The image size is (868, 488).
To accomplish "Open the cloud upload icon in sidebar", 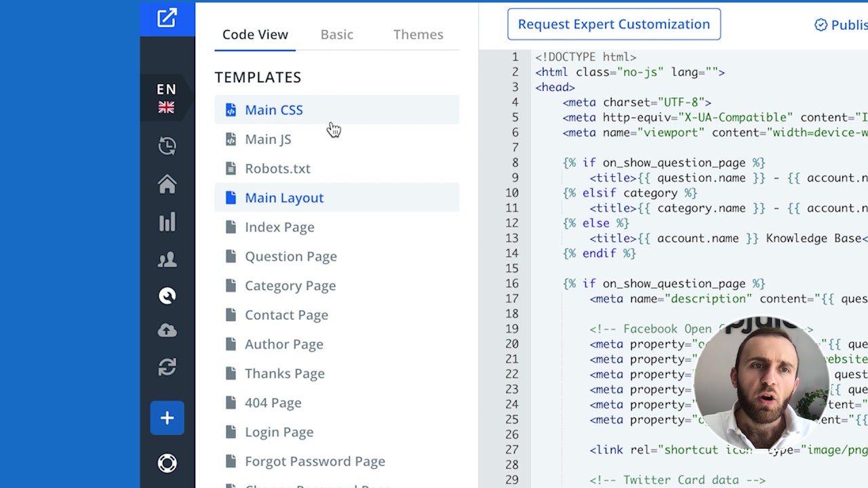I will [x=167, y=331].
